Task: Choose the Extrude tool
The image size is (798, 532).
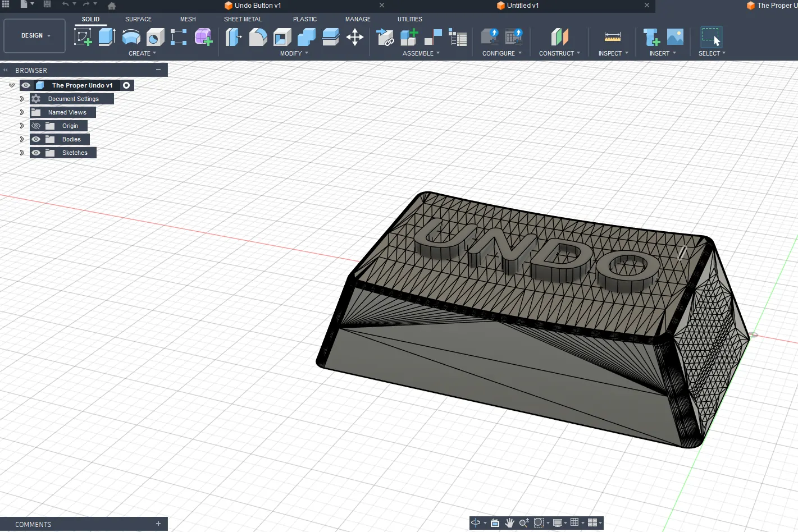Action: (x=107, y=37)
